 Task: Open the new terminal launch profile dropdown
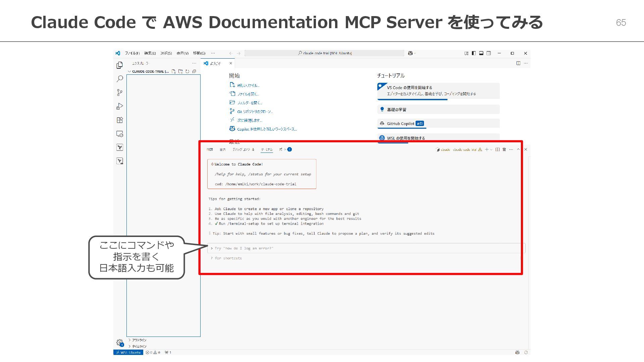pyautogui.click(x=491, y=149)
